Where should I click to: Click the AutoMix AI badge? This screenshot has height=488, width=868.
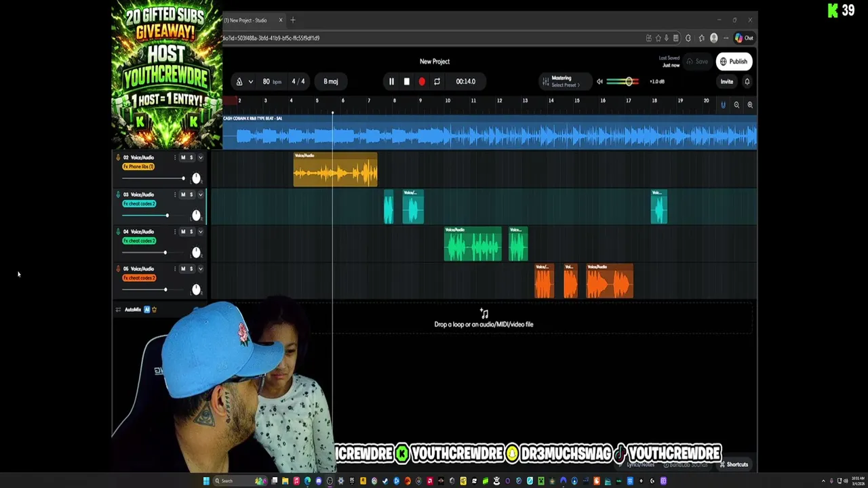tap(146, 310)
